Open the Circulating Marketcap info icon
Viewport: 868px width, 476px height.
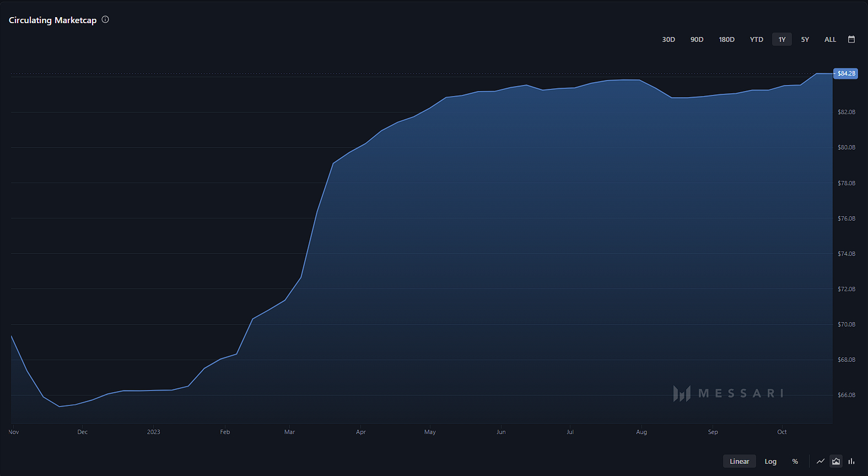(x=105, y=19)
